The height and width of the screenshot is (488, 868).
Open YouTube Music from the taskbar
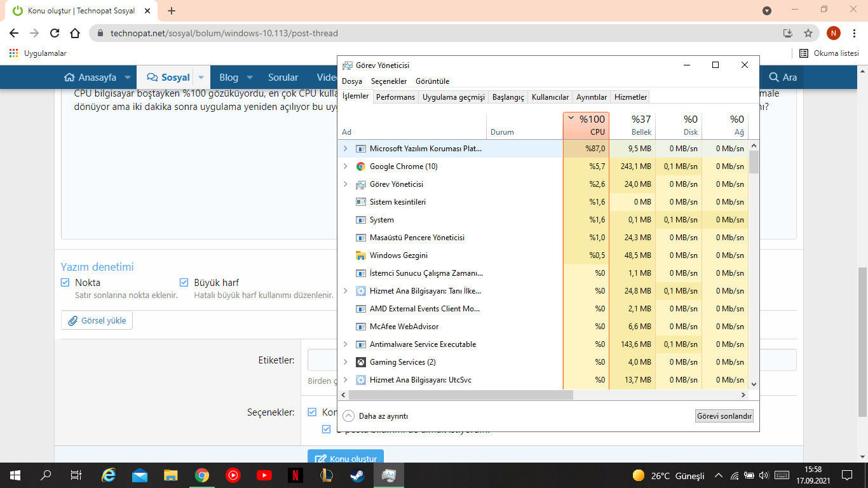[x=233, y=475]
